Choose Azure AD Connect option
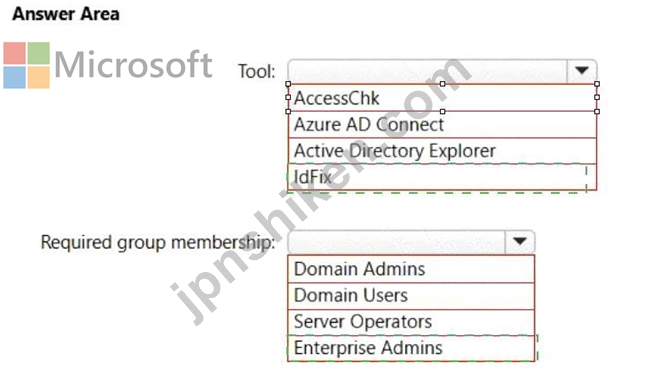The width and height of the screenshot is (649, 368). tap(442, 125)
